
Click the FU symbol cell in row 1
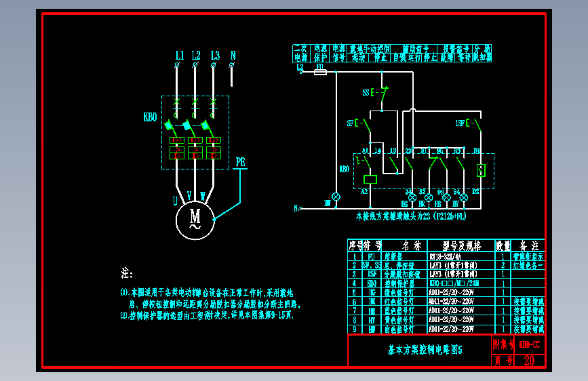pos(371,257)
